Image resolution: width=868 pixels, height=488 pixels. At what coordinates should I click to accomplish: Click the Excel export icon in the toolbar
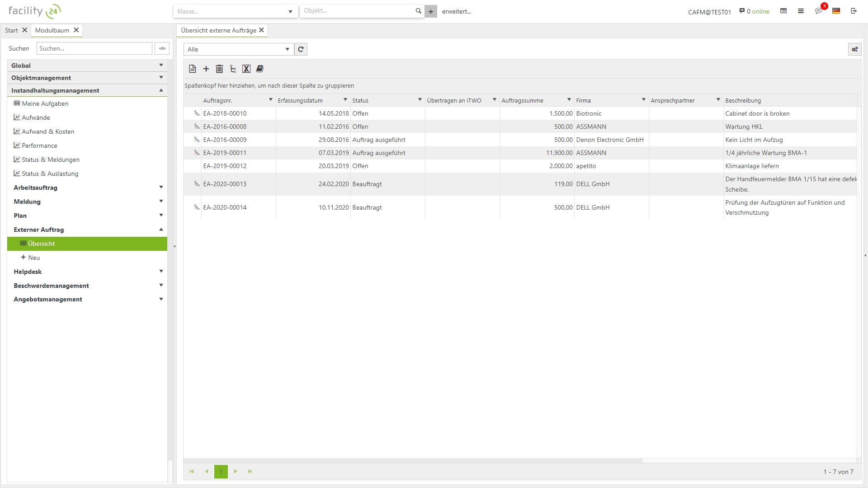tap(246, 69)
